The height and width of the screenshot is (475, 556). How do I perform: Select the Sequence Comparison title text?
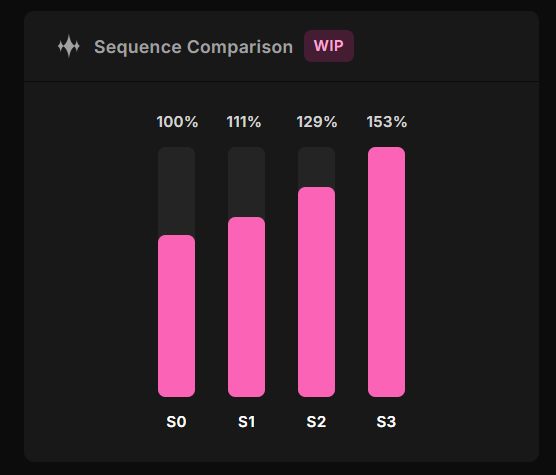194,47
